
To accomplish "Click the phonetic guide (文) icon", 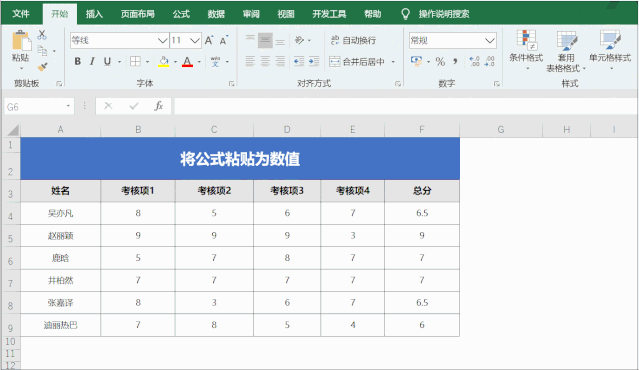I will 215,62.
